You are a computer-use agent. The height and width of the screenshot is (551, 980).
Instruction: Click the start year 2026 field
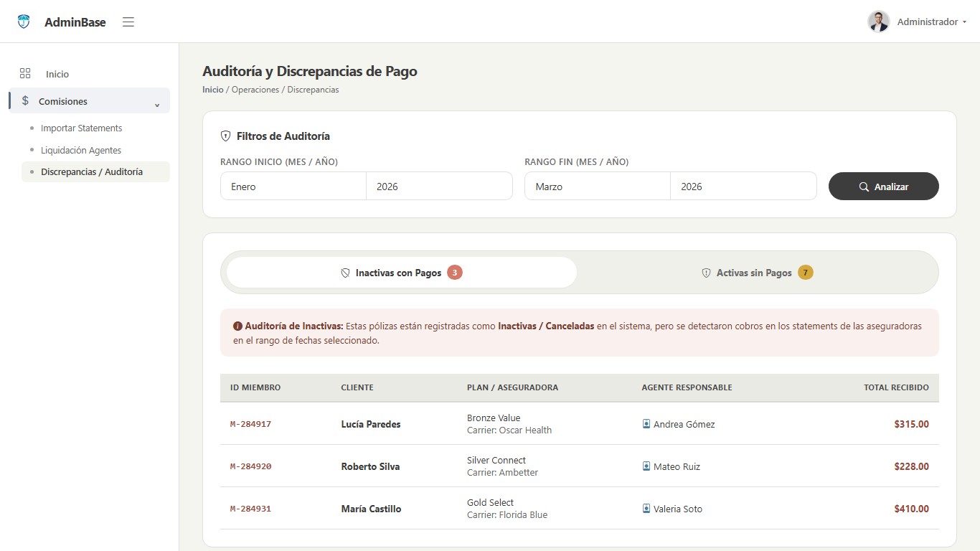[439, 186]
